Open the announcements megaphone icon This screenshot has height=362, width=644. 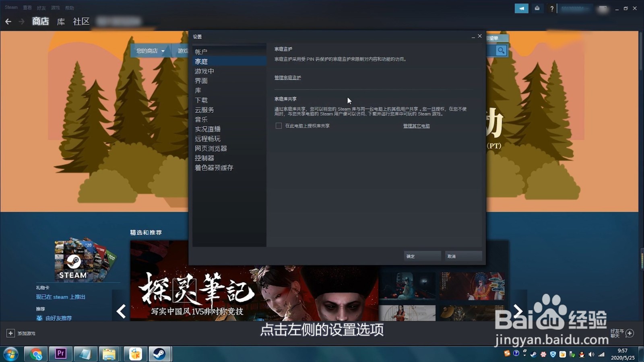(522, 8)
